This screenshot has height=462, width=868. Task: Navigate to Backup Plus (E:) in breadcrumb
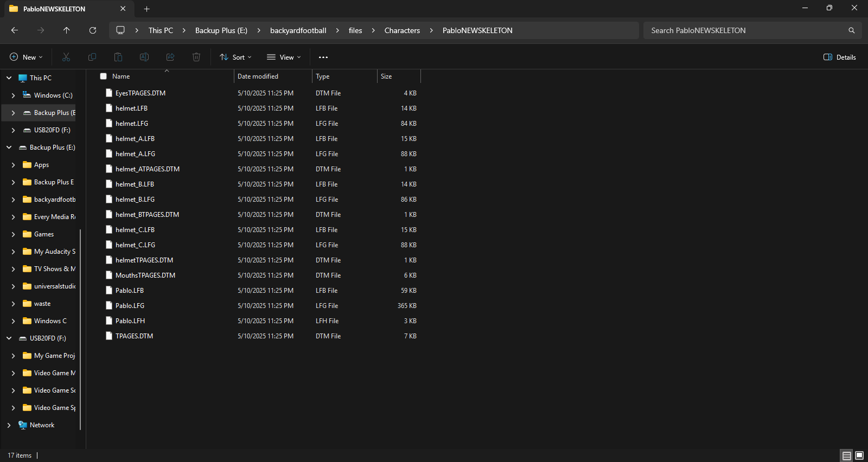point(221,30)
